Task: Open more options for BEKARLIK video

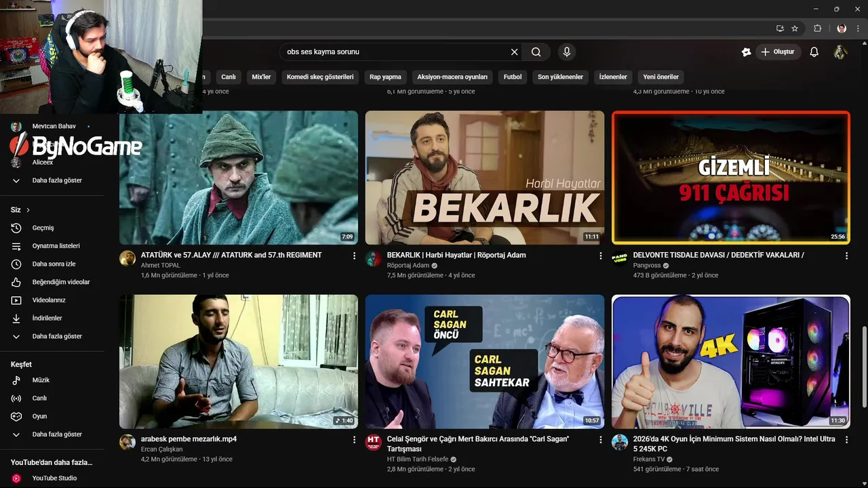Action: pyautogui.click(x=600, y=256)
